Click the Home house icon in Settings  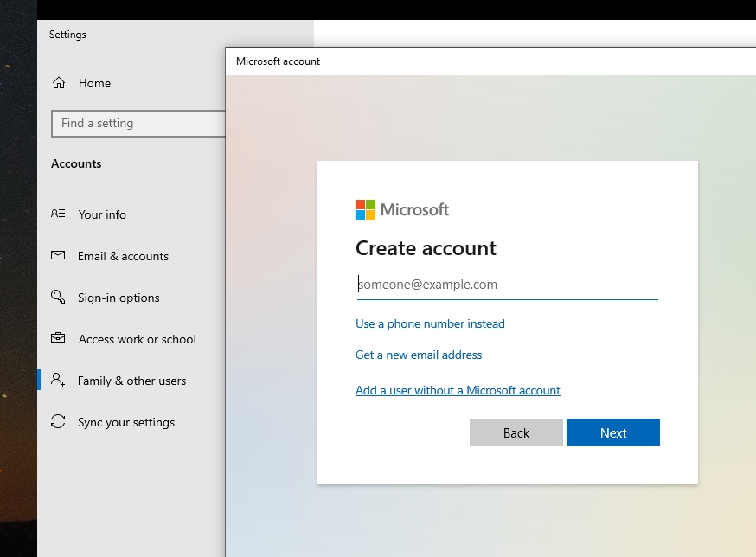coord(59,83)
